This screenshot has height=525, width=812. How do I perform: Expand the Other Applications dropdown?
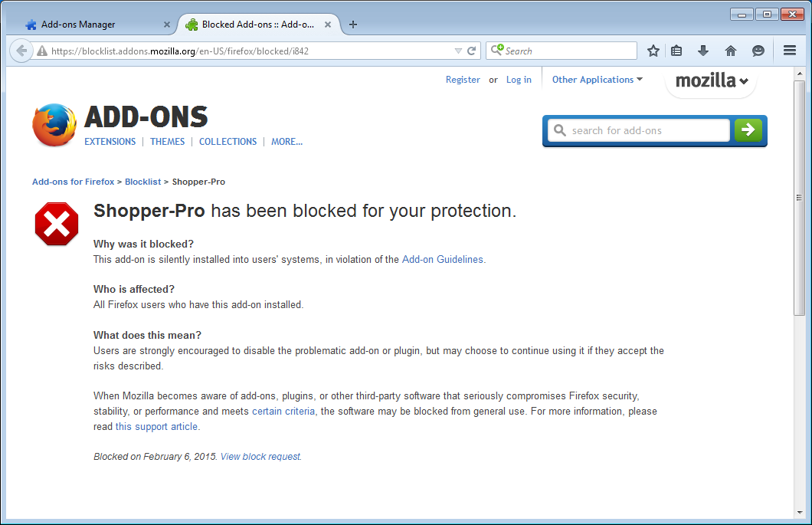point(597,80)
